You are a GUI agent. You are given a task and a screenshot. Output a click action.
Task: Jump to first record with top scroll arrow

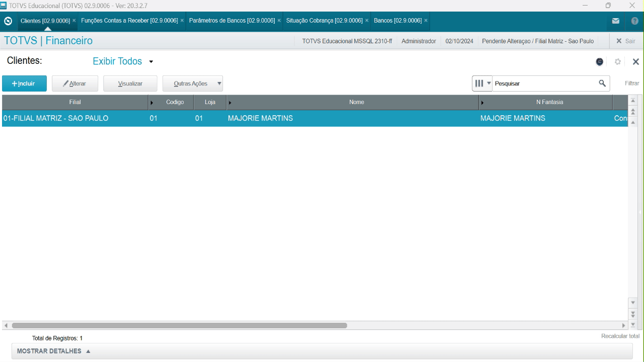pos(633,101)
